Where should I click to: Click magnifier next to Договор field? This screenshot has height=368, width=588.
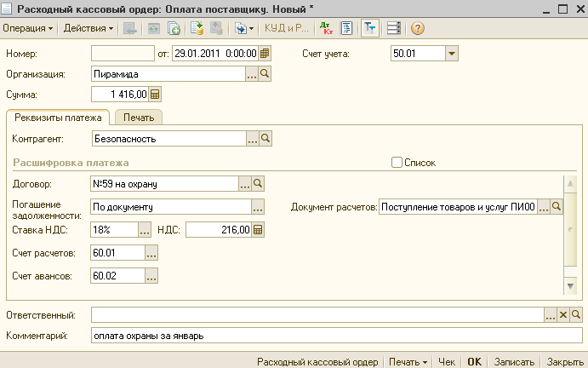pyautogui.click(x=258, y=183)
